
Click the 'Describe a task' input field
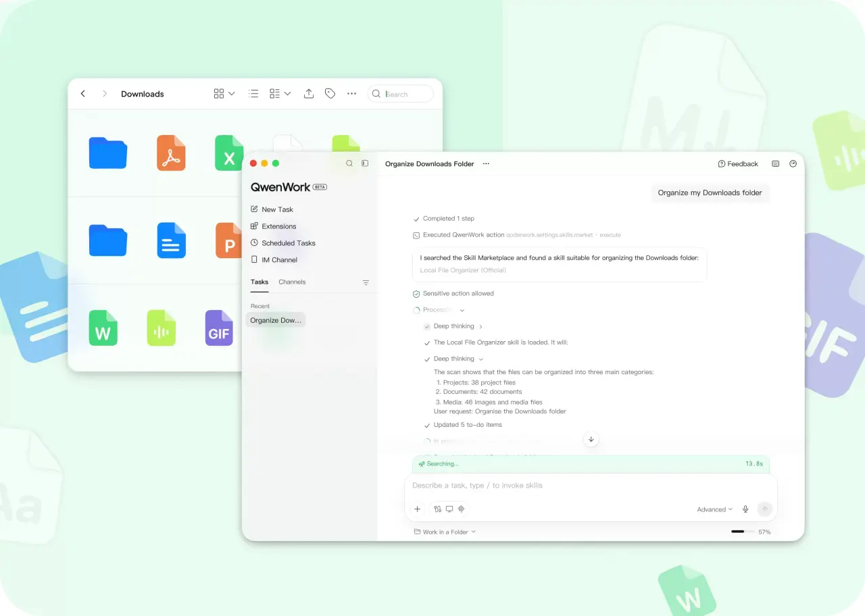point(591,486)
